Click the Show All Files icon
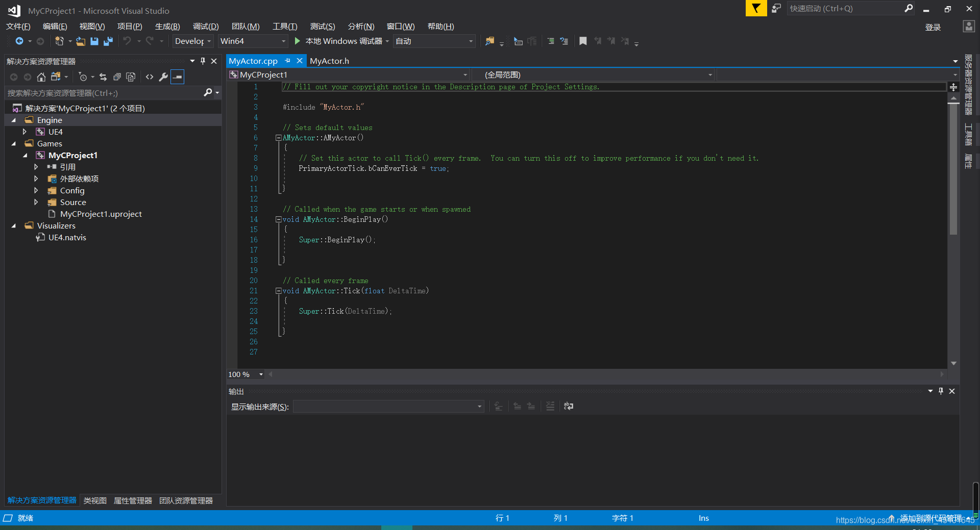 coord(131,77)
